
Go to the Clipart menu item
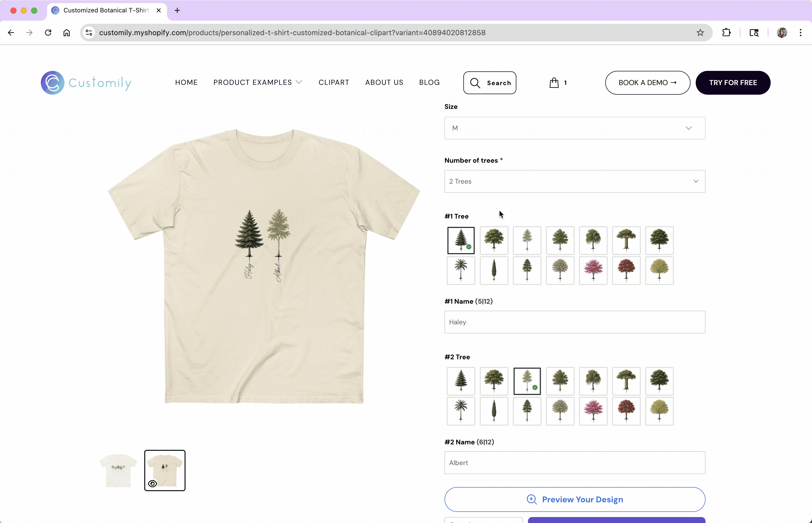(334, 83)
